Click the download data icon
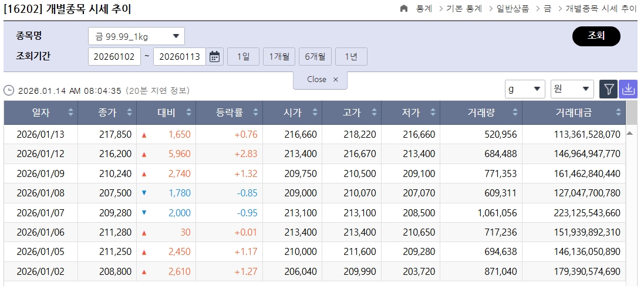 click(628, 89)
